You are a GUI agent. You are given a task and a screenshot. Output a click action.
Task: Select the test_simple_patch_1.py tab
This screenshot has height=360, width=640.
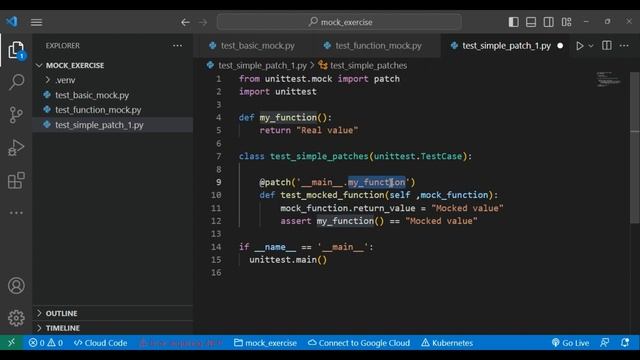tap(506, 46)
